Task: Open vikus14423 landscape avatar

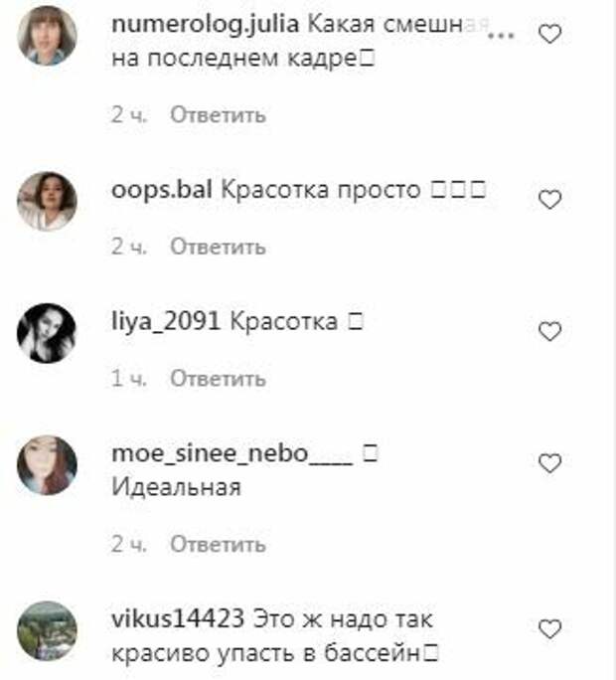Action: (47, 630)
